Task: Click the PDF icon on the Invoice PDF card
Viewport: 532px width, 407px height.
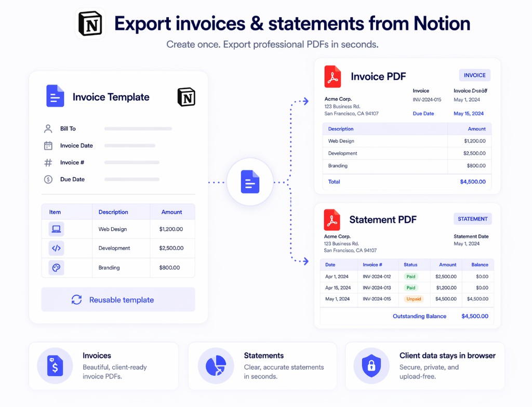Action: [332, 77]
